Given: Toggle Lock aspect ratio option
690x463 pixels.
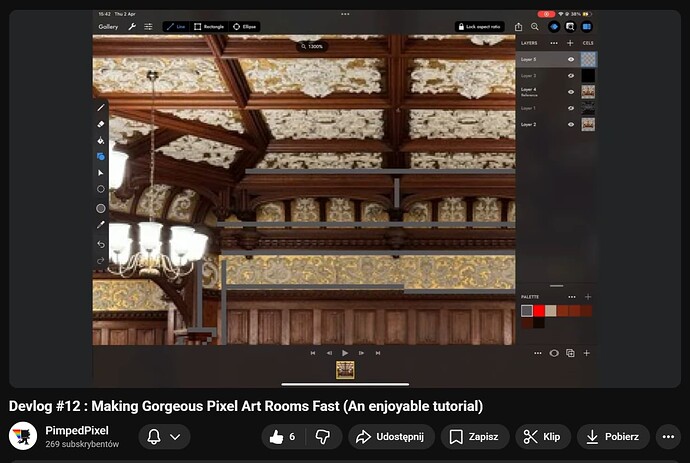Looking at the screenshot, I should (x=481, y=27).
